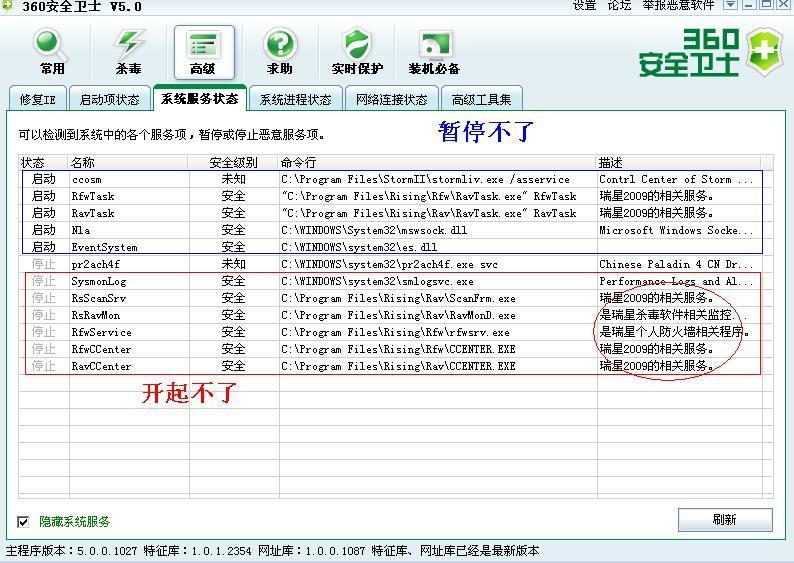Open the 求助 help section
Screen dimensions: 794x563
(280, 53)
